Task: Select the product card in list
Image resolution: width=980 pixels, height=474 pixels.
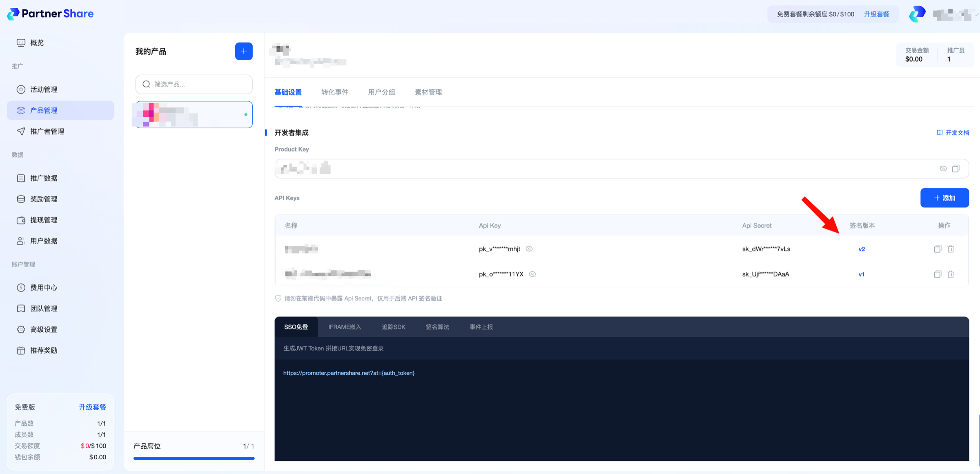Action: tap(194, 114)
